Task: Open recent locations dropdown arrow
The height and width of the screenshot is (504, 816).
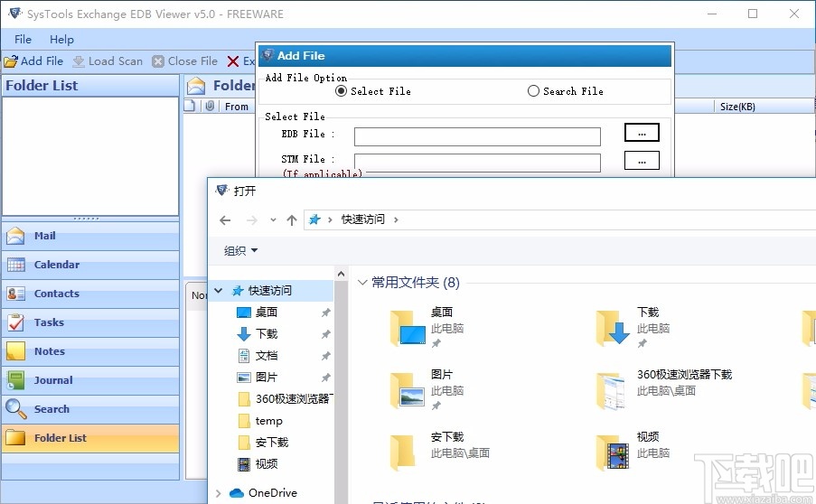Action: [273, 220]
